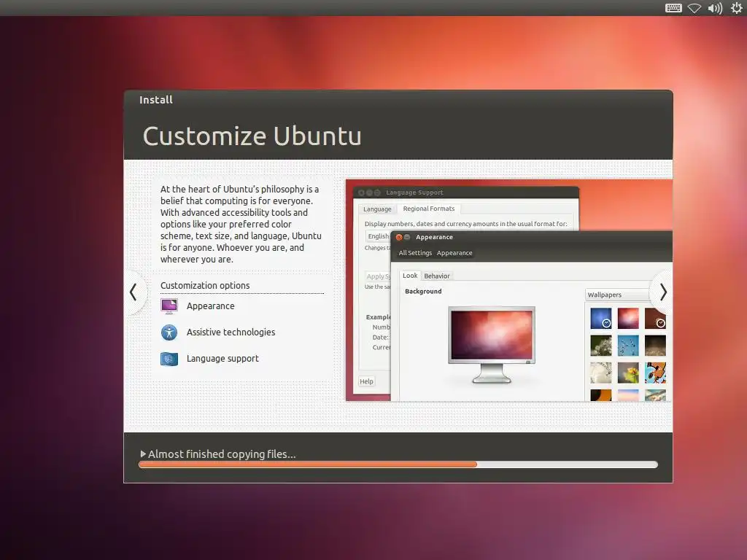Choose the blue wallpaper thumbnail
This screenshot has height=560, width=747.
click(601, 319)
